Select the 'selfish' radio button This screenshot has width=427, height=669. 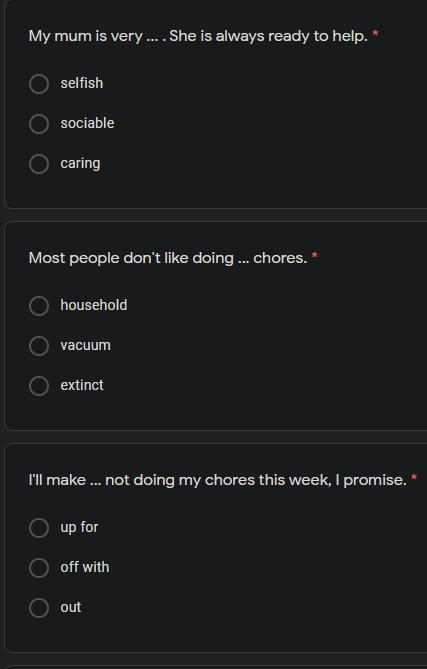pos(39,84)
